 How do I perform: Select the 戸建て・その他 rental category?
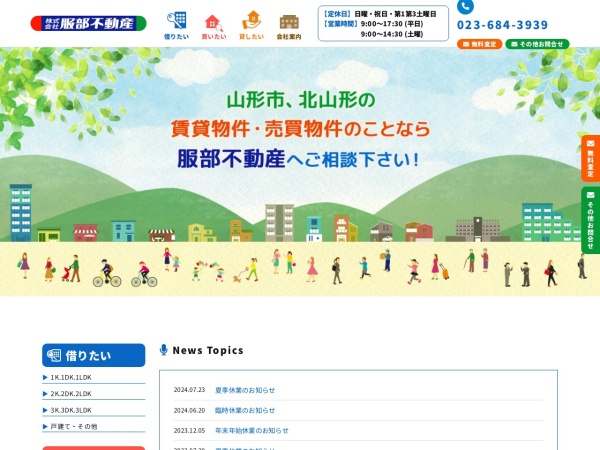[94, 427]
